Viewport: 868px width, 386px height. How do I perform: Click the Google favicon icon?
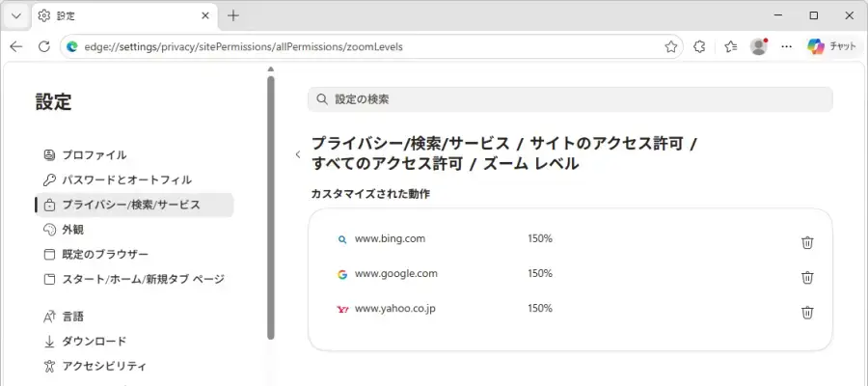pos(342,274)
